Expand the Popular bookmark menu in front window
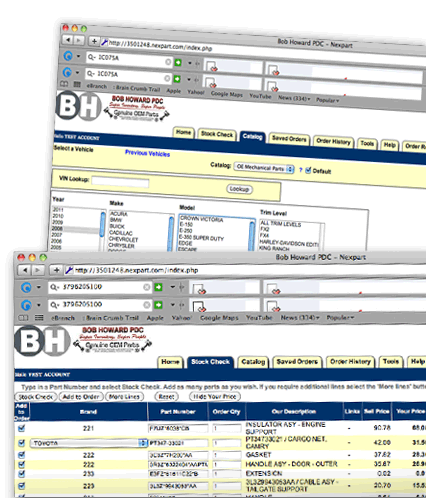This screenshot has width=426, height=498. click(x=340, y=318)
